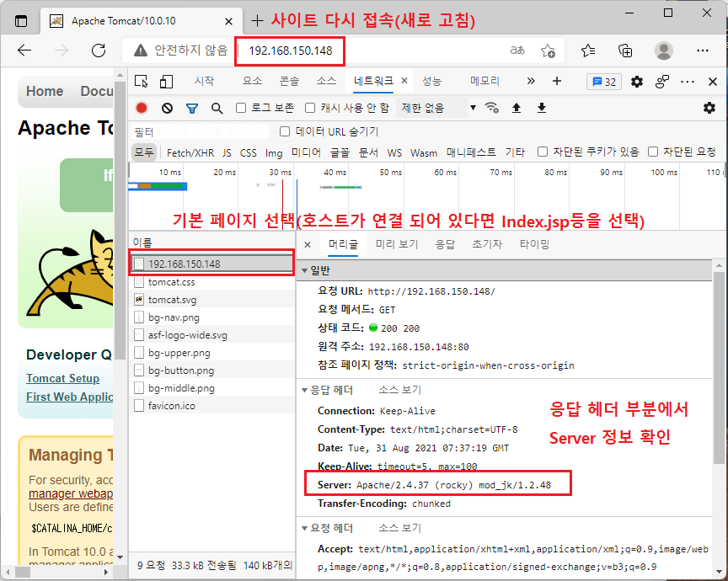Filter requests by Img type
The width and height of the screenshot is (728, 581).
coord(274,152)
